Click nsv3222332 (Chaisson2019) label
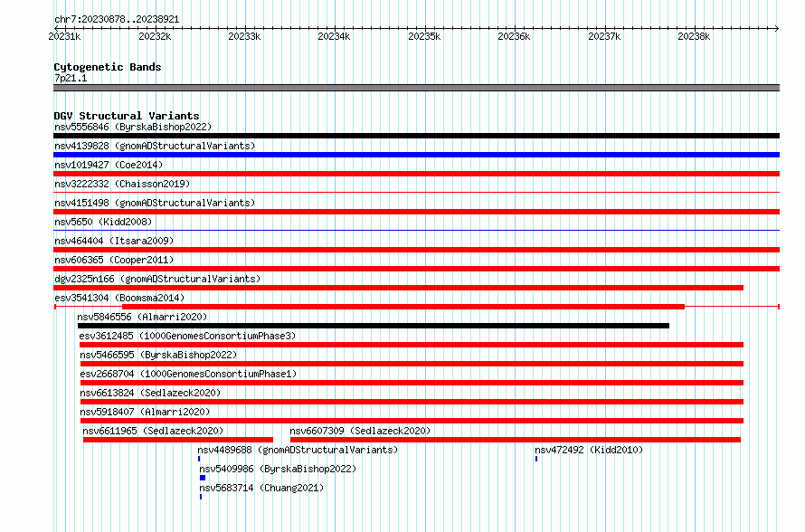This screenshot has height=532, width=805. [122, 184]
